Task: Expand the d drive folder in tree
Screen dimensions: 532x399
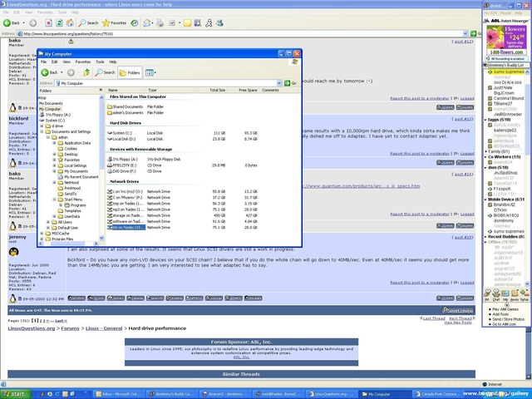Action: pyautogui.click(x=42, y=126)
